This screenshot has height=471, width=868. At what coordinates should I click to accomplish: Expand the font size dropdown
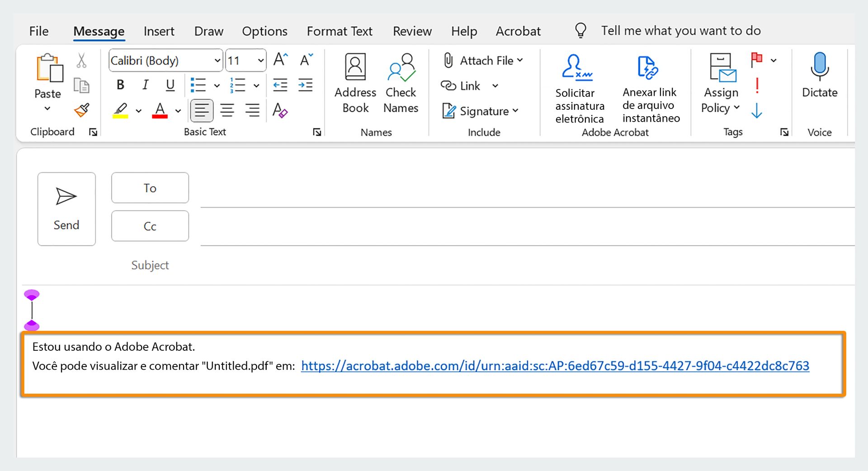pyautogui.click(x=260, y=61)
